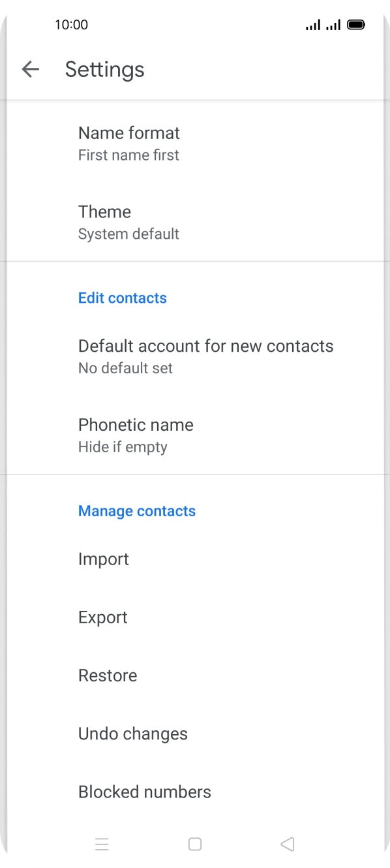Open Undo changes option
The image size is (390, 868).
click(x=195, y=734)
